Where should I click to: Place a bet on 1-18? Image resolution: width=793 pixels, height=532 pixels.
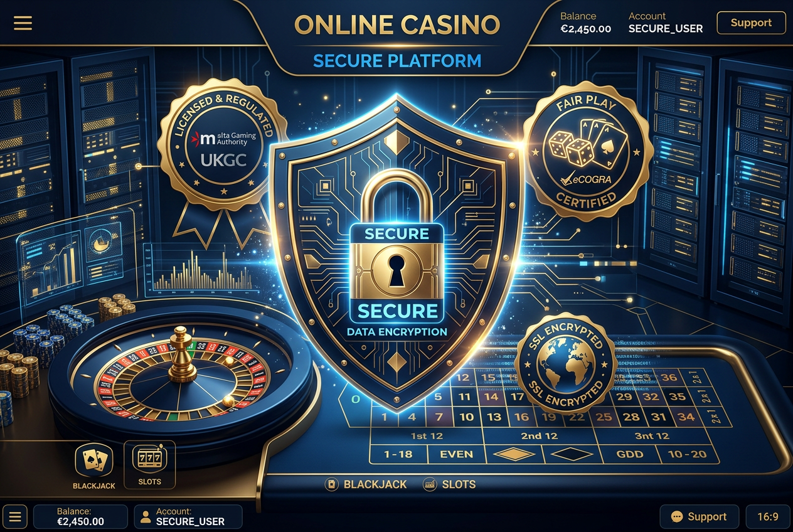pos(398,454)
